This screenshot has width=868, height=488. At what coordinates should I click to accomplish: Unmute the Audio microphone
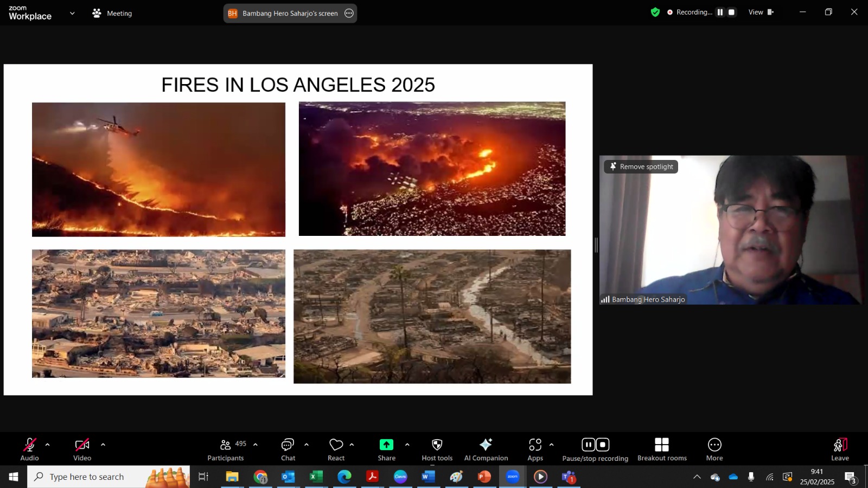[x=30, y=450]
